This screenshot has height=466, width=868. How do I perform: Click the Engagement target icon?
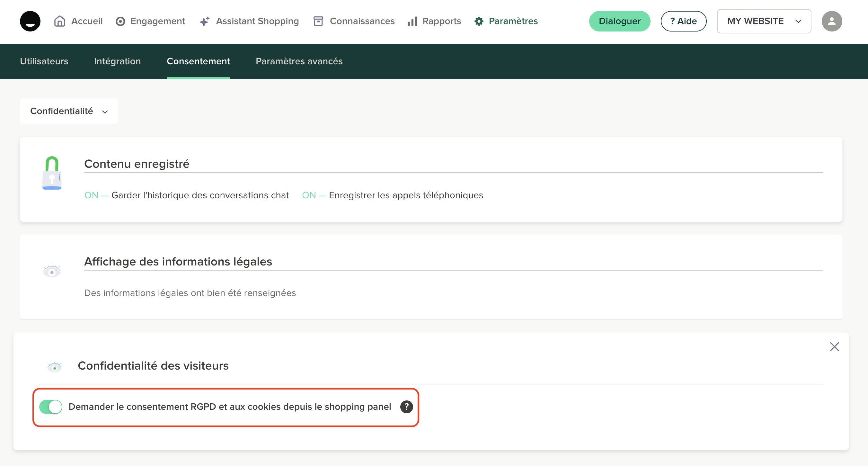click(120, 21)
